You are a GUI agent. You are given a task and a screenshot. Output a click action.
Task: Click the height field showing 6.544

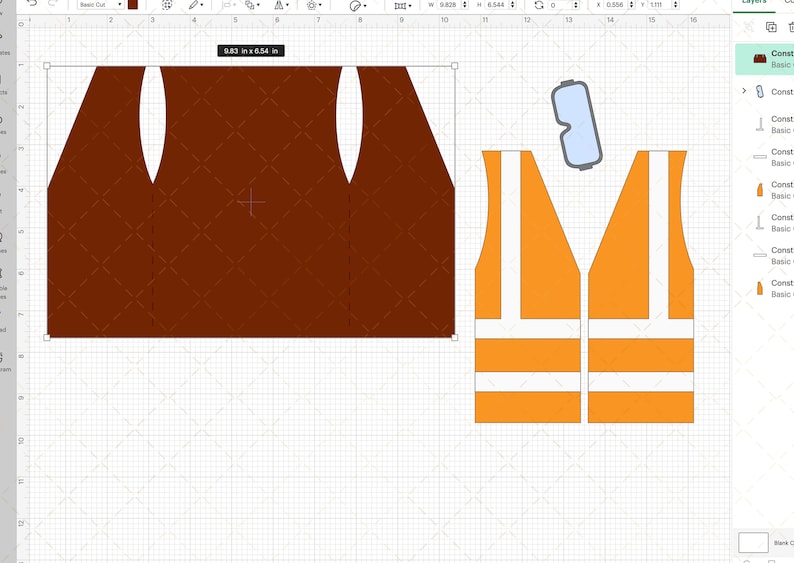coord(496,5)
